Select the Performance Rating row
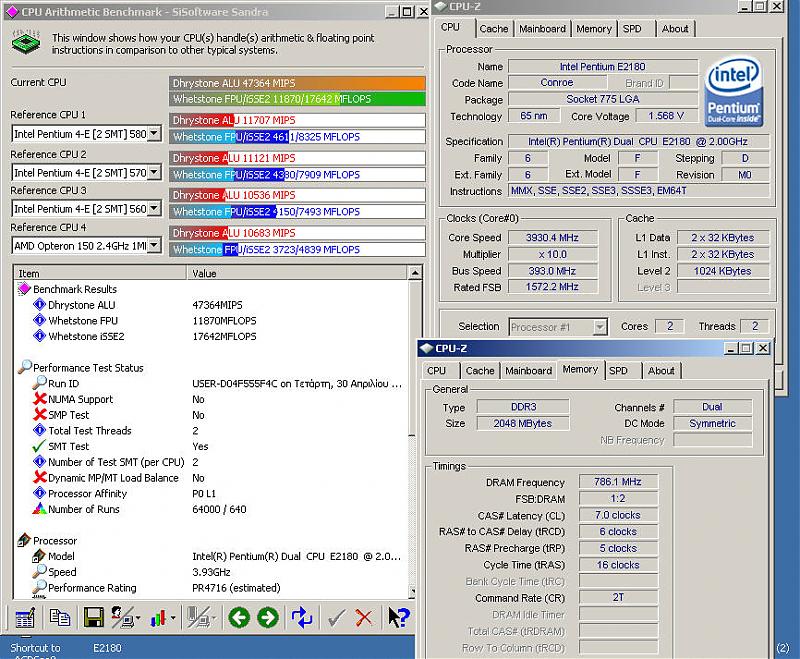 [x=212, y=588]
